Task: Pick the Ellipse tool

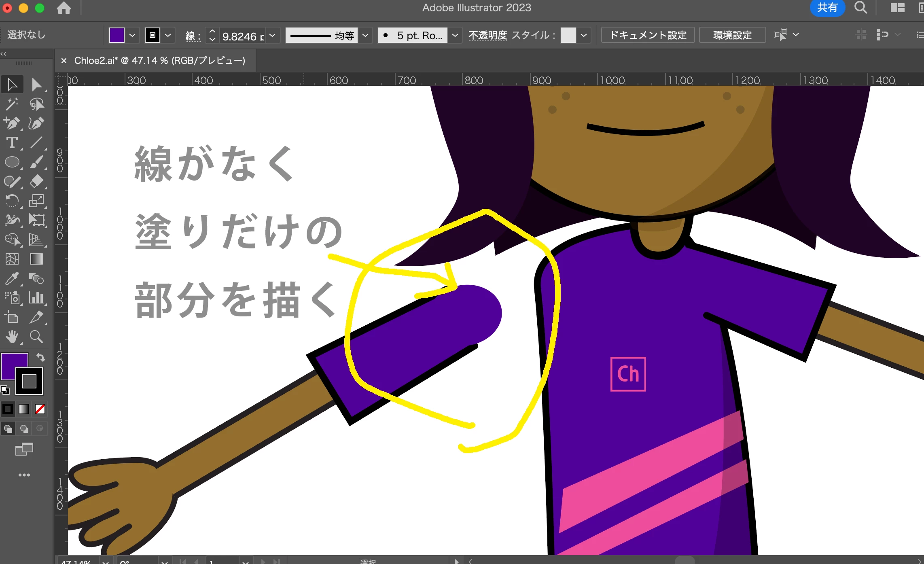Action: pyautogui.click(x=12, y=162)
